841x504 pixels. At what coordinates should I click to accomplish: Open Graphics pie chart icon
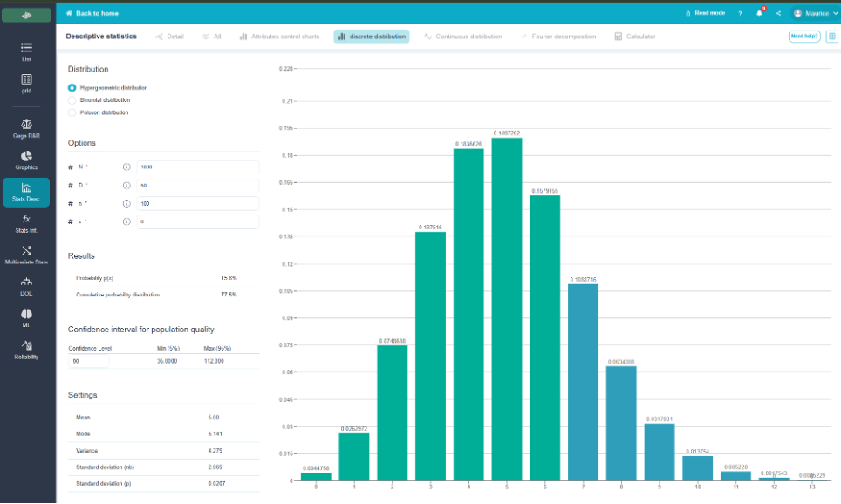coord(26,156)
